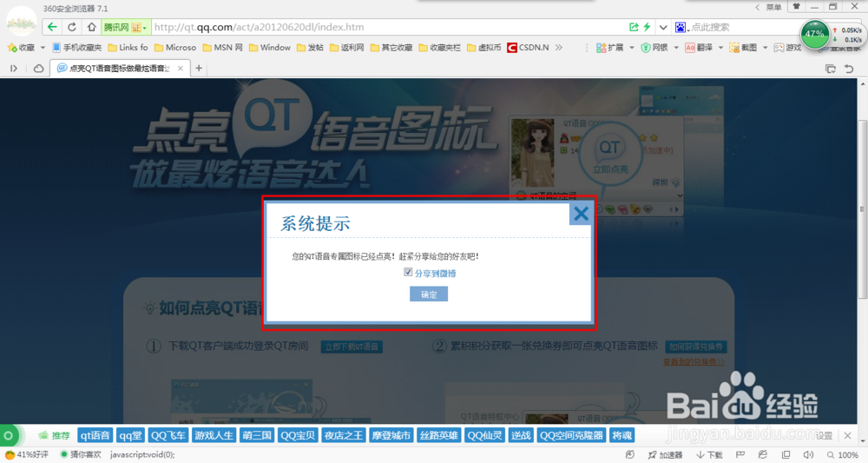Viewport: 868px width, 463px height.
Task: Click the tab list windows icon
Action: pyautogui.click(x=831, y=69)
